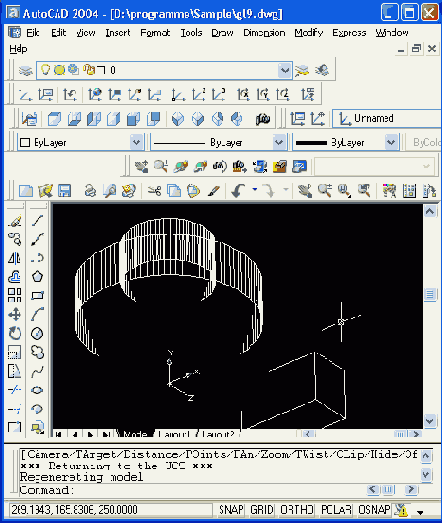Screen dimensions: 442x523
Task: Toggle OSNAP button in status bar
Action: coord(374,510)
